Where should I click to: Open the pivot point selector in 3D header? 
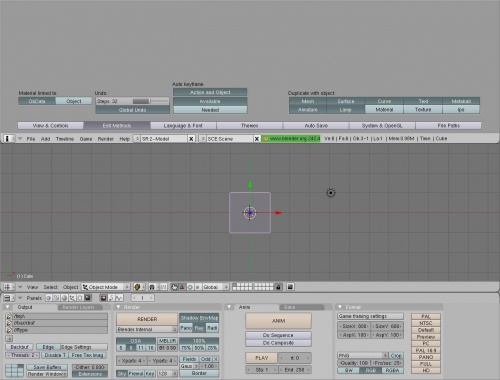pos(154,287)
